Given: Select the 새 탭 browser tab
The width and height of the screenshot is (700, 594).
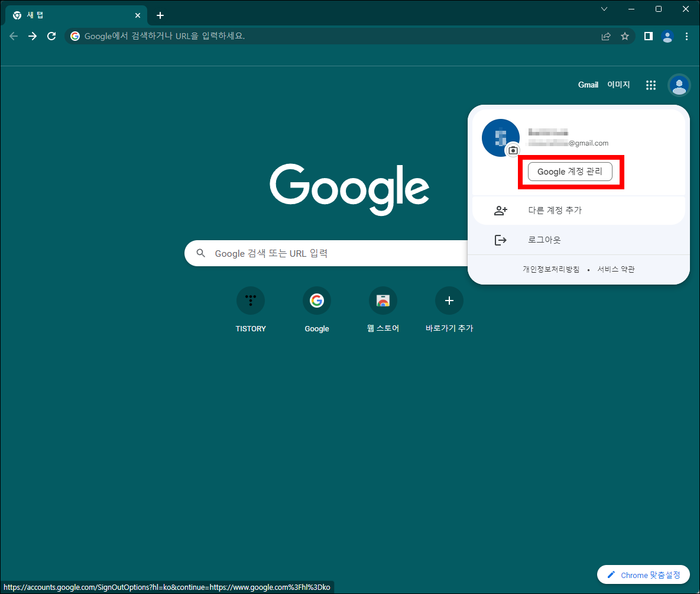Looking at the screenshot, I should (76, 15).
